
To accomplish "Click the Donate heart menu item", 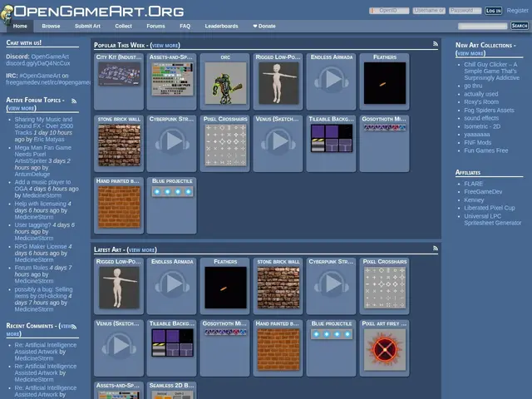I will (264, 26).
